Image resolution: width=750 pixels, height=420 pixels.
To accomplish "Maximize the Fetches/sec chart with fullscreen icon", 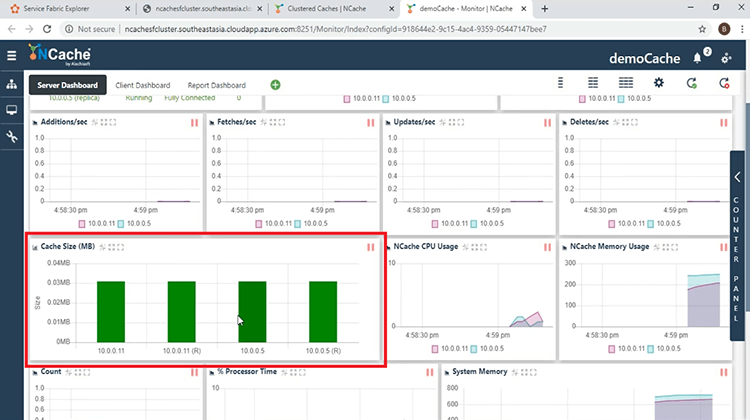I will [x=282, y=122].
